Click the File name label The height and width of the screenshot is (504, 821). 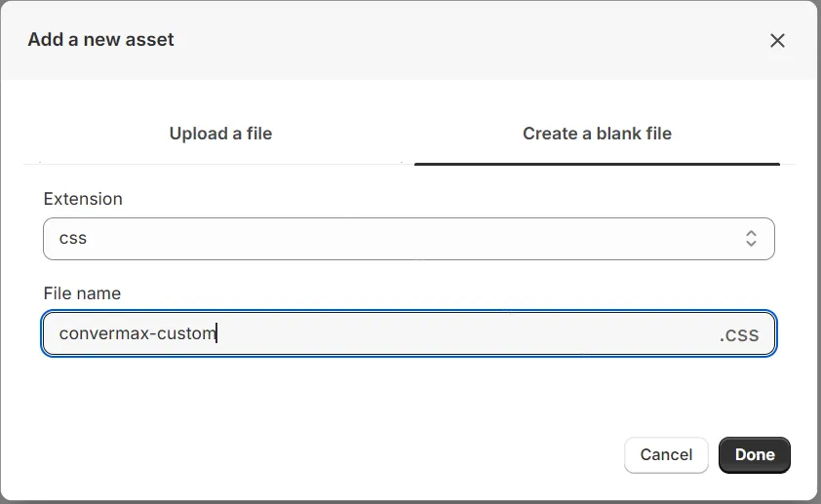point(82,293)
